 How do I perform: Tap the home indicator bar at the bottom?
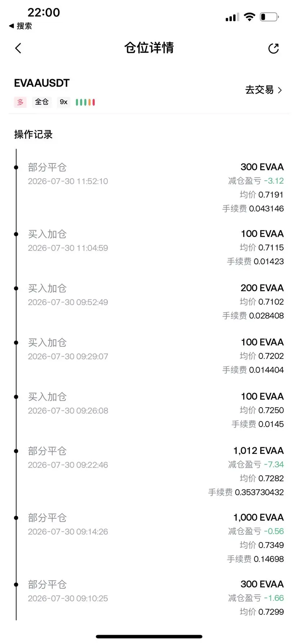click(149, 636)
